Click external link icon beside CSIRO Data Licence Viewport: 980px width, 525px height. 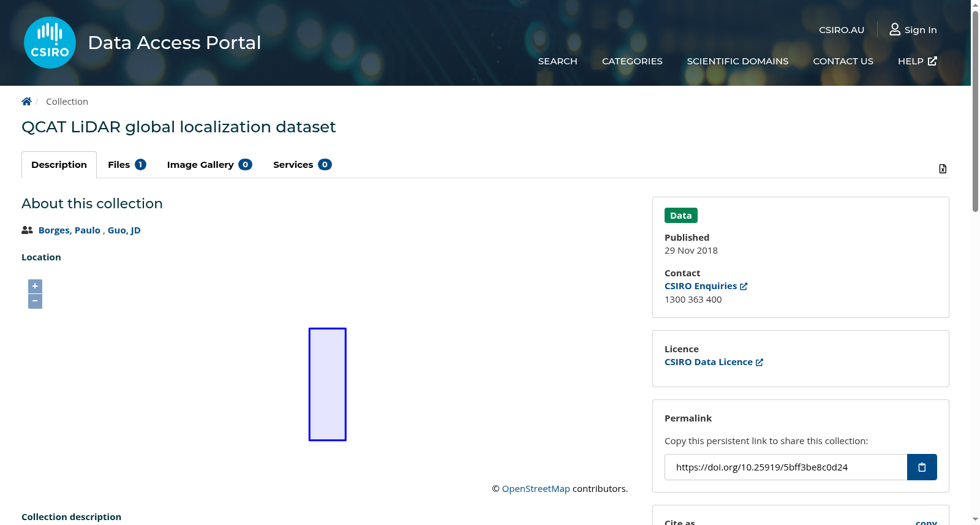point(759,362)
